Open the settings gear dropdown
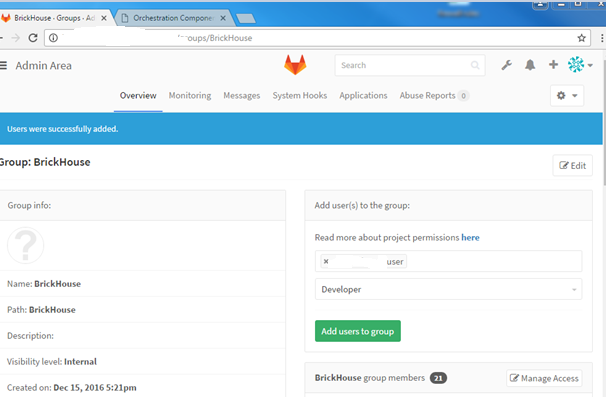Viewport: 606px width, 397px height. (567, 95)
